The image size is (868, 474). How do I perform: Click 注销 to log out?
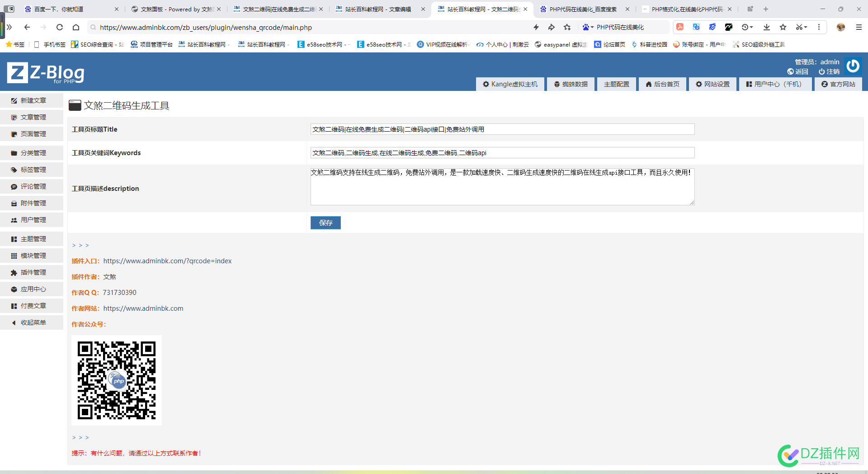(x=829, y=71)
